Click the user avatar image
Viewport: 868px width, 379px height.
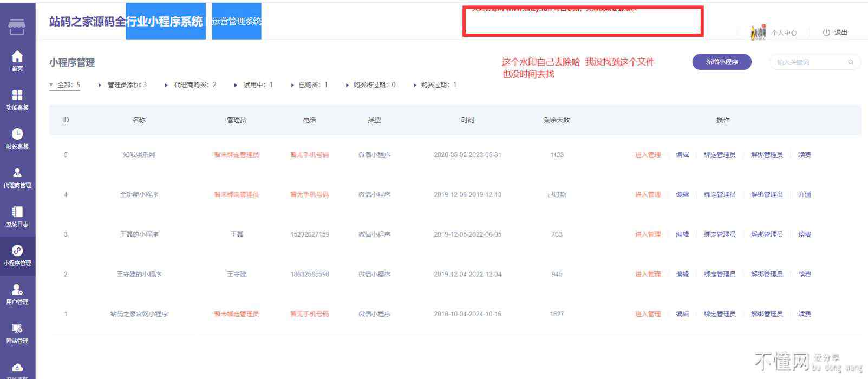pyautogui.click(x=758, y=32)
